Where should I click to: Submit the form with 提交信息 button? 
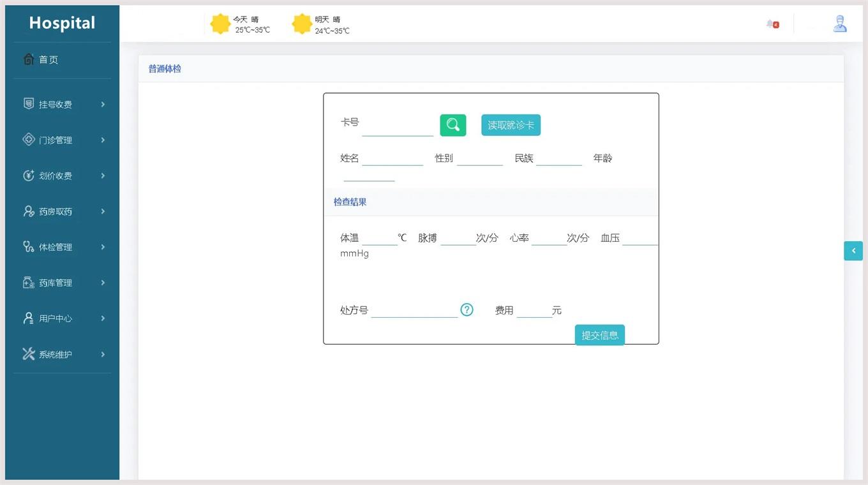pos(599,335)
